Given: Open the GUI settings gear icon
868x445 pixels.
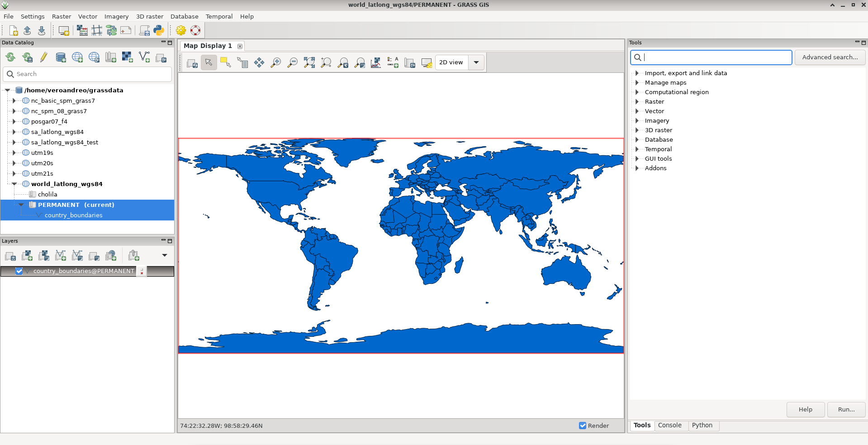Looking at the screenshot, I should [181, 30].
